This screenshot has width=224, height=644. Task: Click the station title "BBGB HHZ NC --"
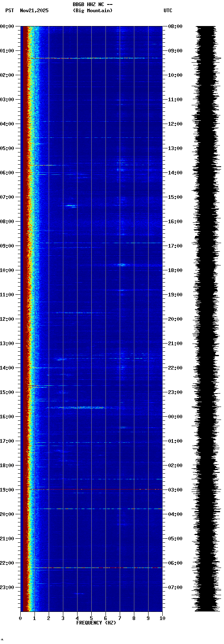[x=93, y=4]
